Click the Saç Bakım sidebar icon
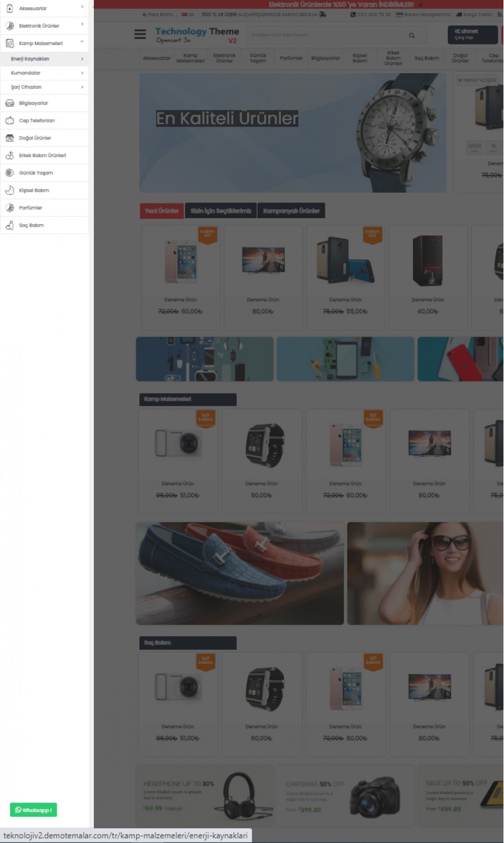This screenshot has width=504, height=843. click(10, 225)
